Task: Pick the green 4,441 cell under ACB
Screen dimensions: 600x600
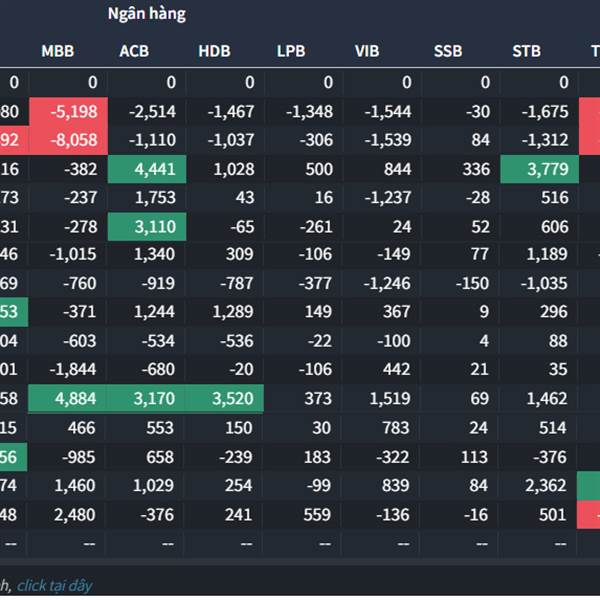Action: click(147, 169)
